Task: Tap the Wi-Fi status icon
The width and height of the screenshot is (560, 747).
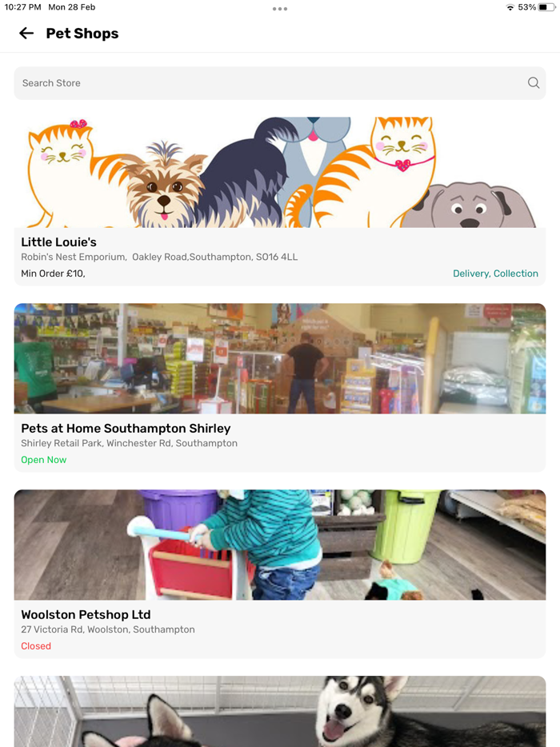Action: point(510,7)
